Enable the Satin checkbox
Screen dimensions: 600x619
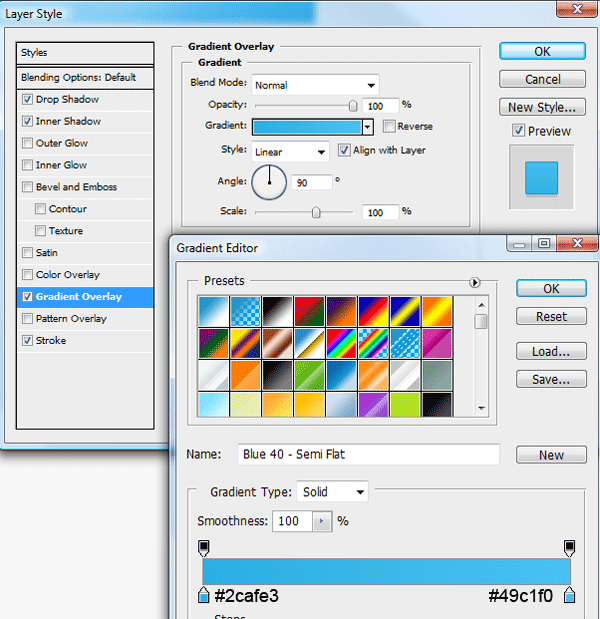tap(27, 253)
